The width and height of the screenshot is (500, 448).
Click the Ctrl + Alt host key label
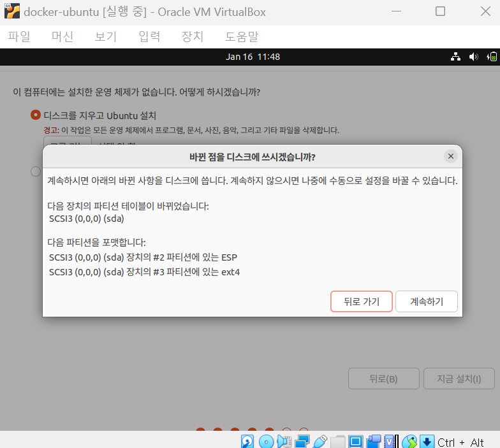(x=460, y=442)
